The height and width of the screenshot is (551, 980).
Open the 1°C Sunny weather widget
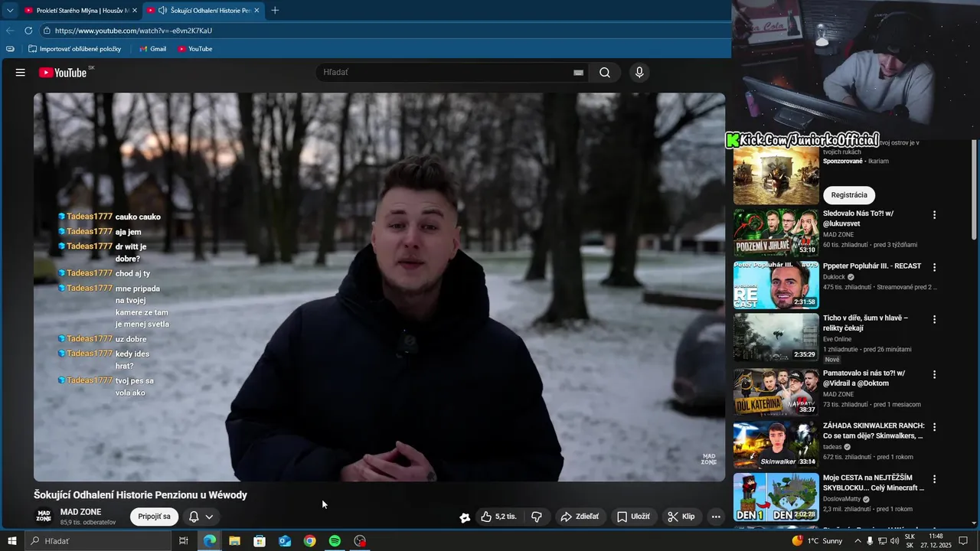(817, 541)
